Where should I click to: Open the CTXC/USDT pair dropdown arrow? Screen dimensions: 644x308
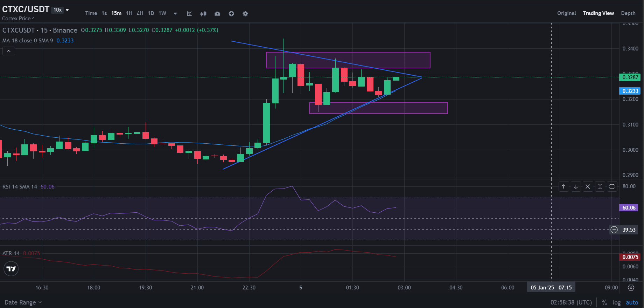coord(67,10)
